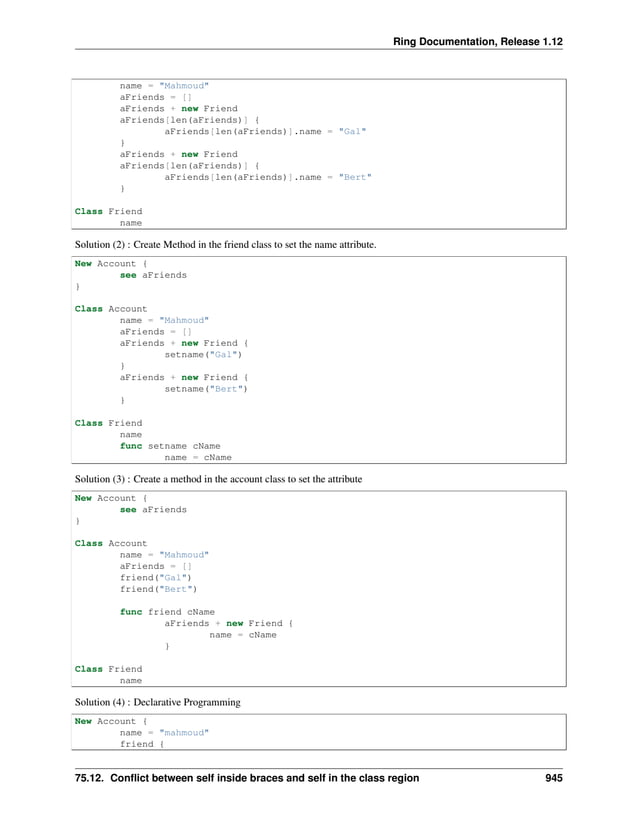638x825 pixels.
Task: Click "Solution (2) : Create Method in the friend class" line
Action: [225, 244]
